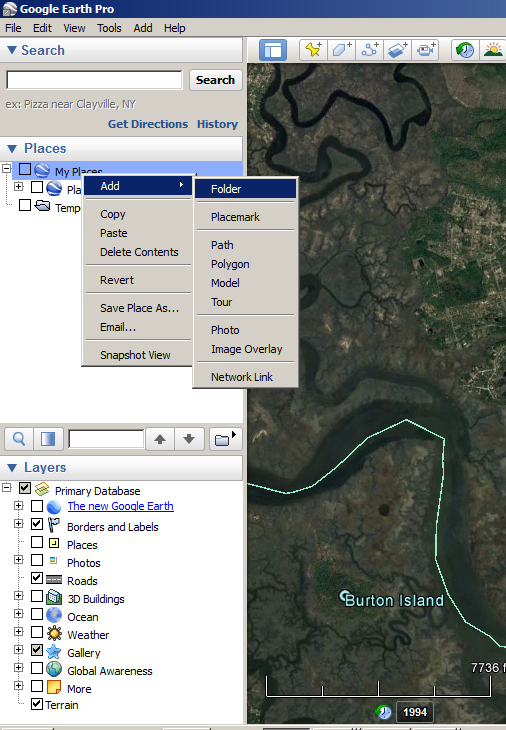Enable the Places layer checkbox
Viewport: 506px width, 730px height.
[37, 542]
